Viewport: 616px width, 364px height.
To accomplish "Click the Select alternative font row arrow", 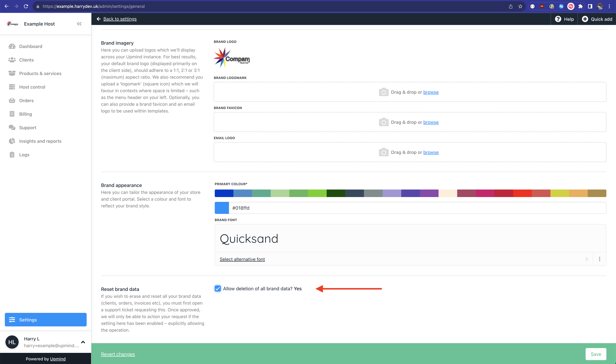I will [587, 259].
